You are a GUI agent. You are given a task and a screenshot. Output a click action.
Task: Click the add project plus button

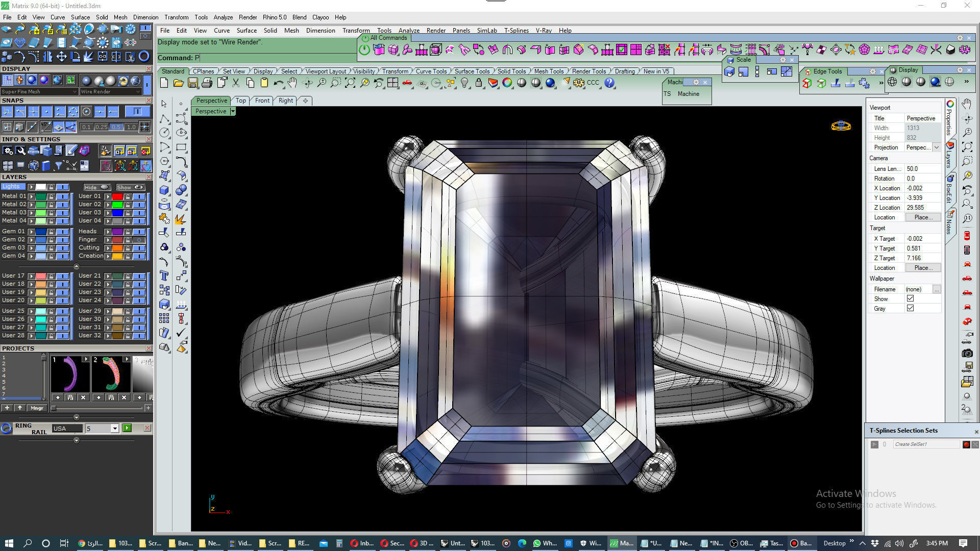pyautogui.click(x=7, y=408)
